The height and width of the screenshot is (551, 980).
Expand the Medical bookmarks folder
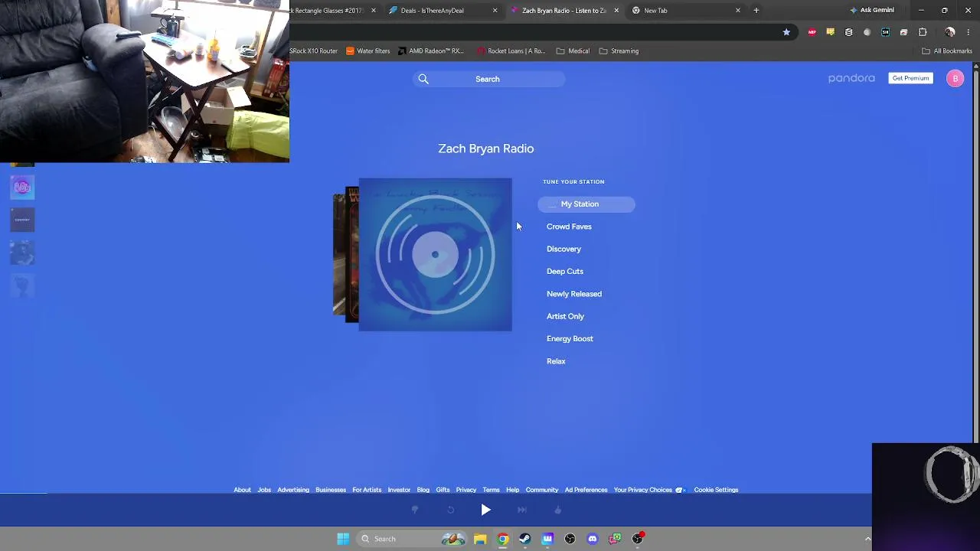click(573, 51)
